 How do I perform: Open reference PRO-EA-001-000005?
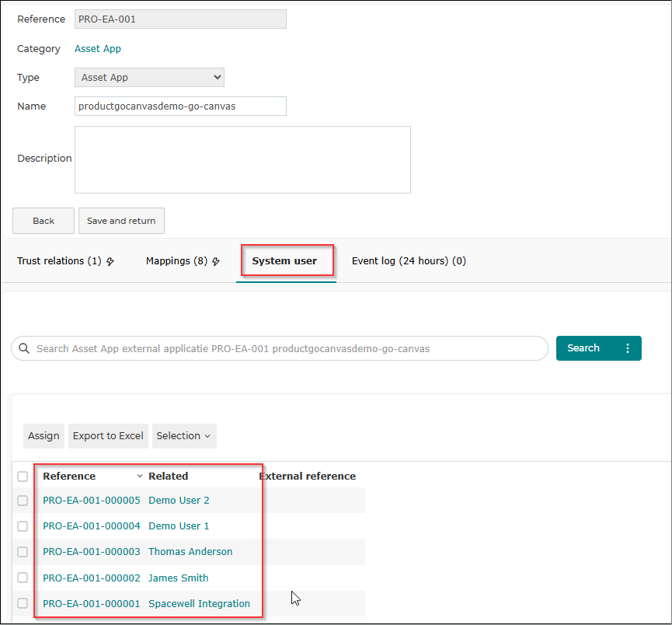click(92, 501)
